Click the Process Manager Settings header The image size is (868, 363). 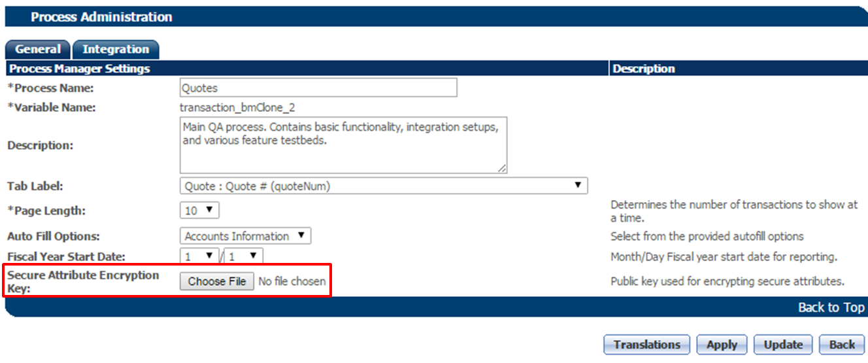(x=79, y=69)
